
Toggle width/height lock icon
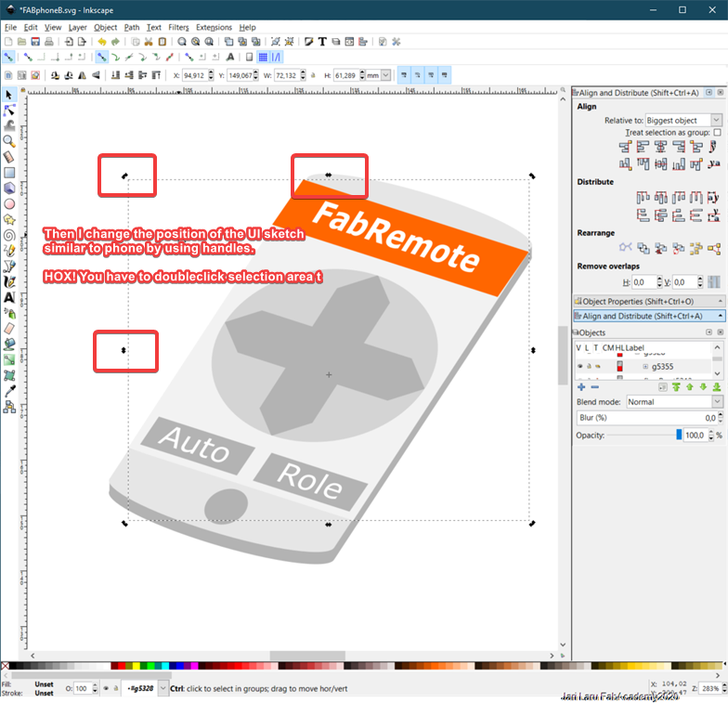click(314, 75)
